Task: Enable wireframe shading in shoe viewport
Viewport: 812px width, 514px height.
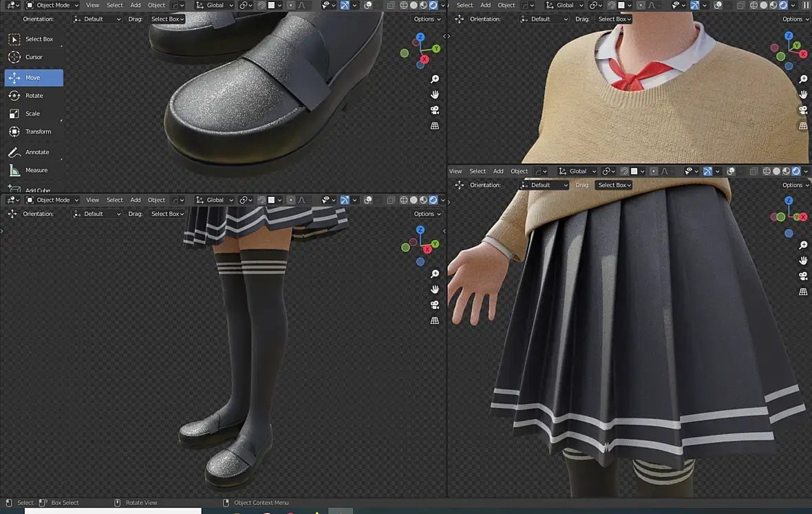Action: coord(404,6)
